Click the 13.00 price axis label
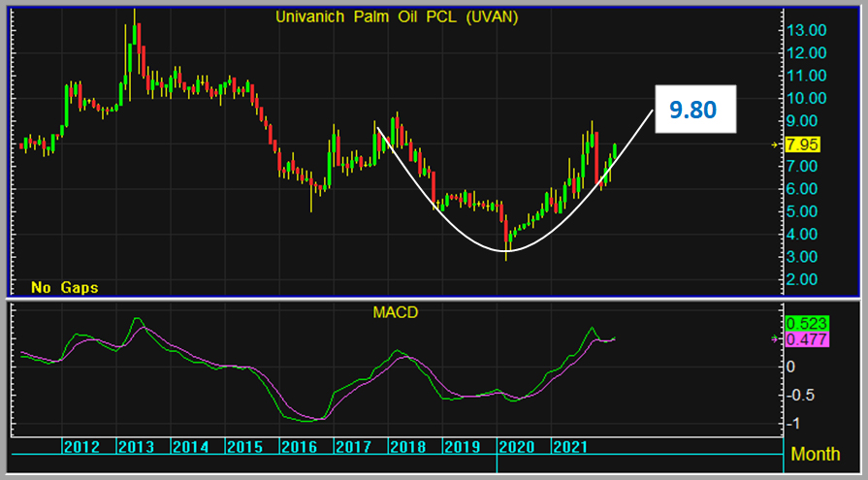This screenshot has height=480, width=868. click(x=807, y=30)
